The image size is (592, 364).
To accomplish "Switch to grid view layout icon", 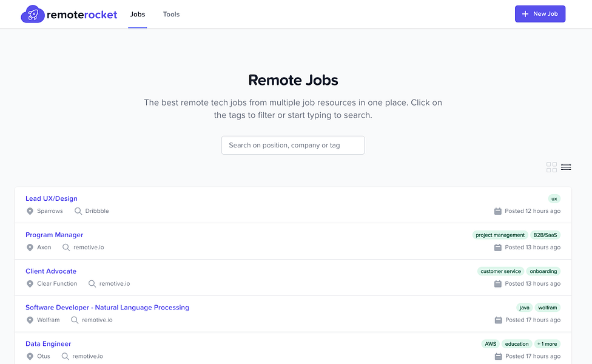I will pyautogui.click(x=551, y=167).
